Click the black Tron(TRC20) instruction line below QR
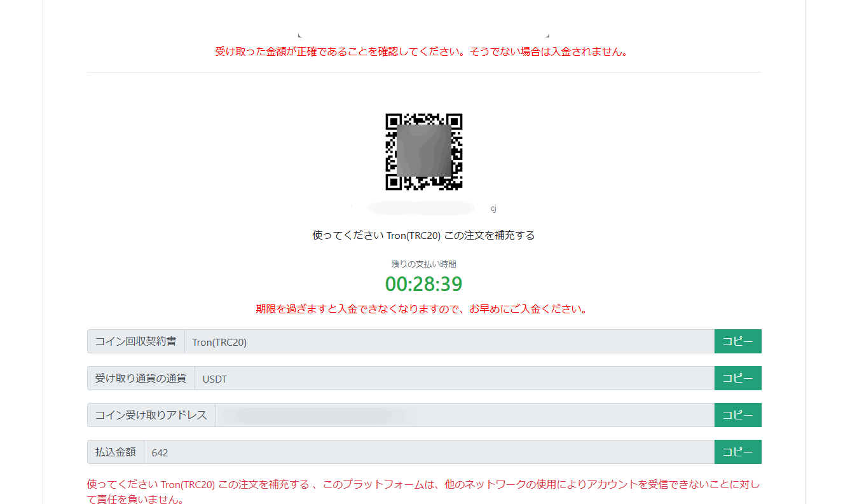 coord(423,235)
